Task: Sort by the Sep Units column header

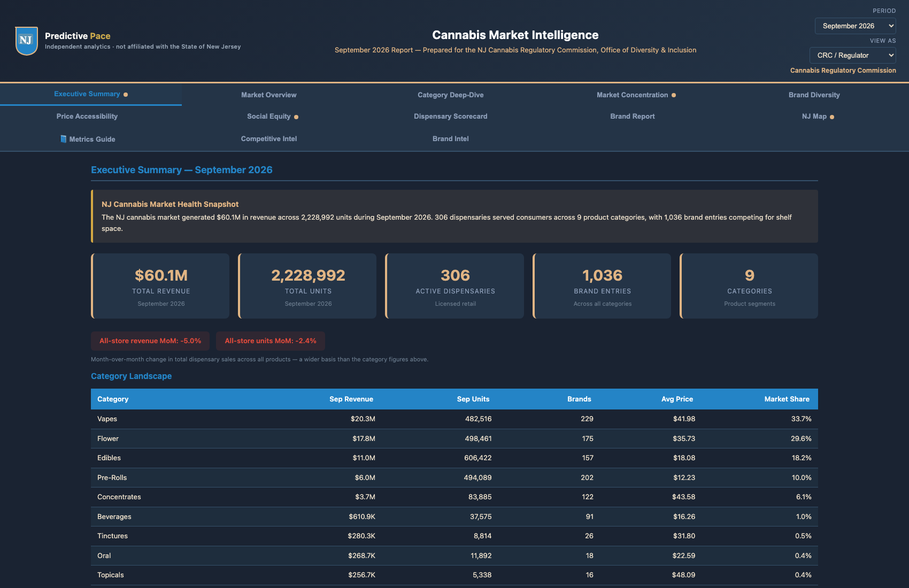Action: point(473,399)
